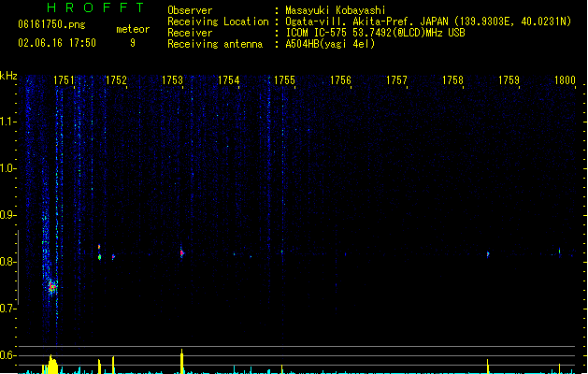Click the kHz axis unit label
This screenshot has height=374, width=588.
tap(8, 76)
